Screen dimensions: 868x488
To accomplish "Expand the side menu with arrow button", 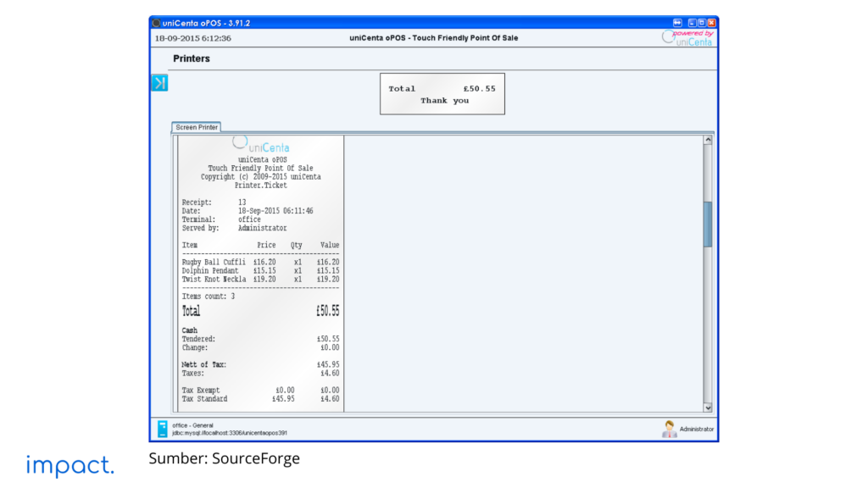I will pos(159,82).
